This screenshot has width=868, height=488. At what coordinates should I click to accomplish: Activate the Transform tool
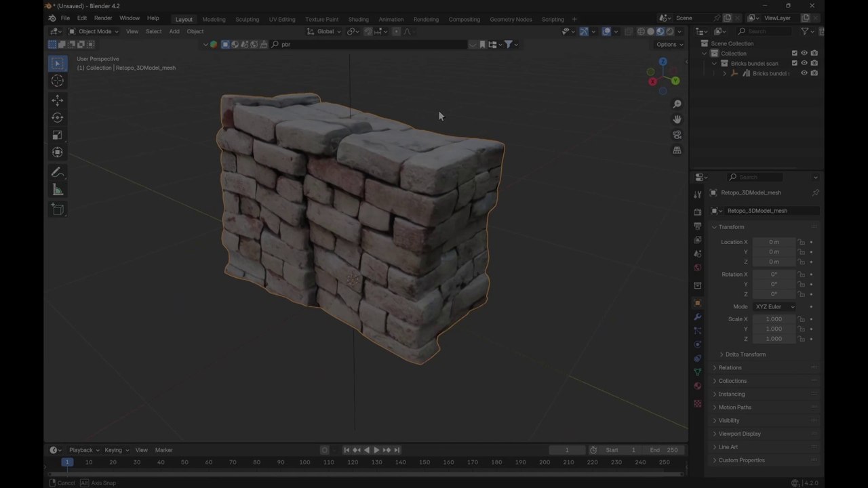tap(58, 152)
